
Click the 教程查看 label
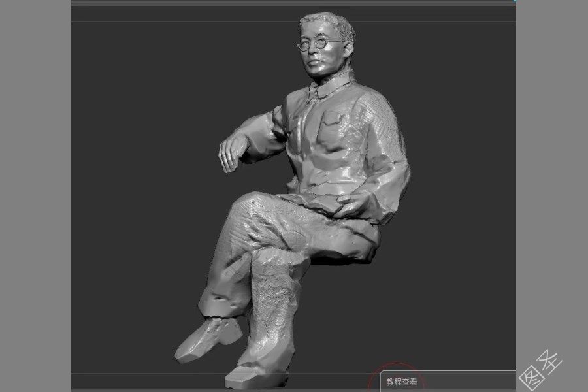[402, 382]
